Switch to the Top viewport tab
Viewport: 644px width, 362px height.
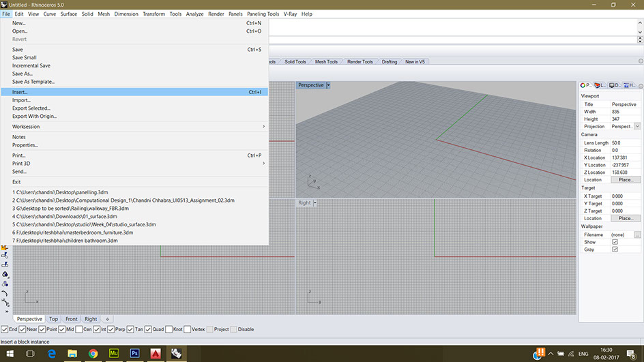(x=53, y=319)
